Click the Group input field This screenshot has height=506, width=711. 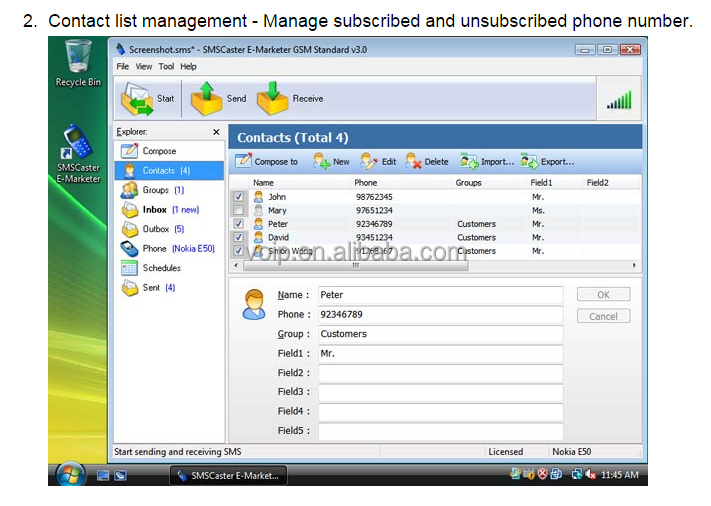click(x=440, y=334)
